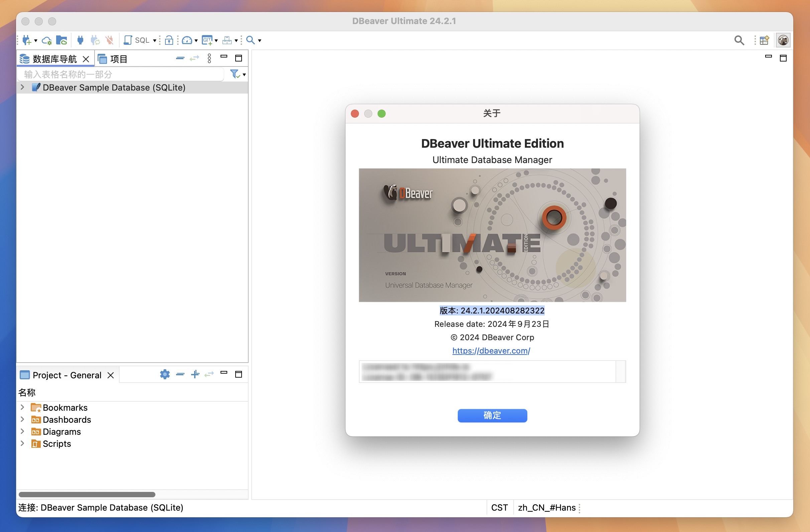The width and height of the screenshot is (810, 532).
Task: Close the Project - General tab
Action: pyautogui.click(x=111, y=375)
